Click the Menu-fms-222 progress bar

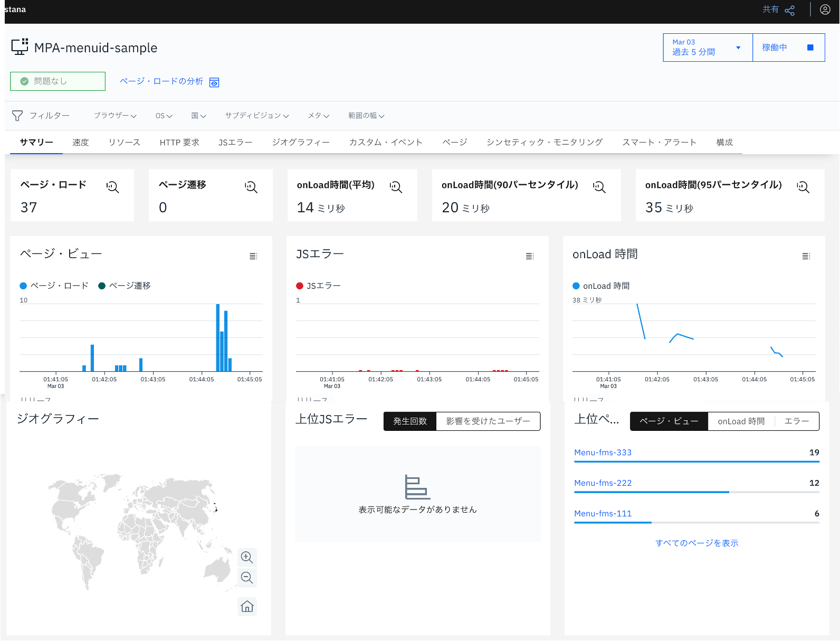[x=697, y=492]
